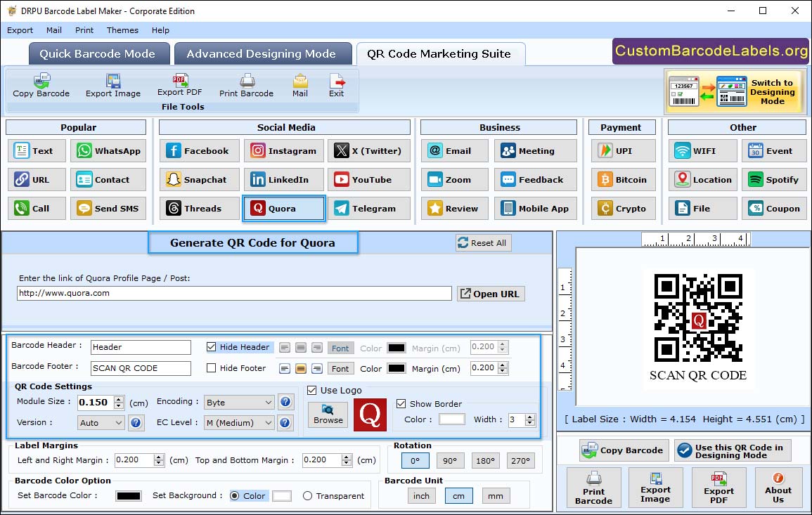Select the Telegram QR code type
The width and height of the screenshot is (812, 515).
tap(368, 208)
